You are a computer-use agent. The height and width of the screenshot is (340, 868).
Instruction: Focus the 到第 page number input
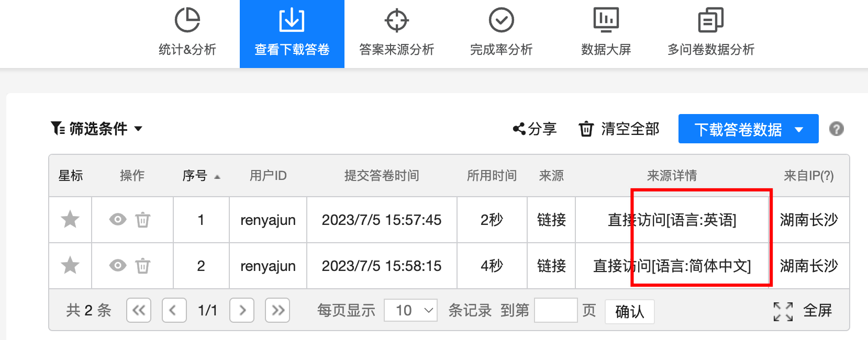[556, 310]
